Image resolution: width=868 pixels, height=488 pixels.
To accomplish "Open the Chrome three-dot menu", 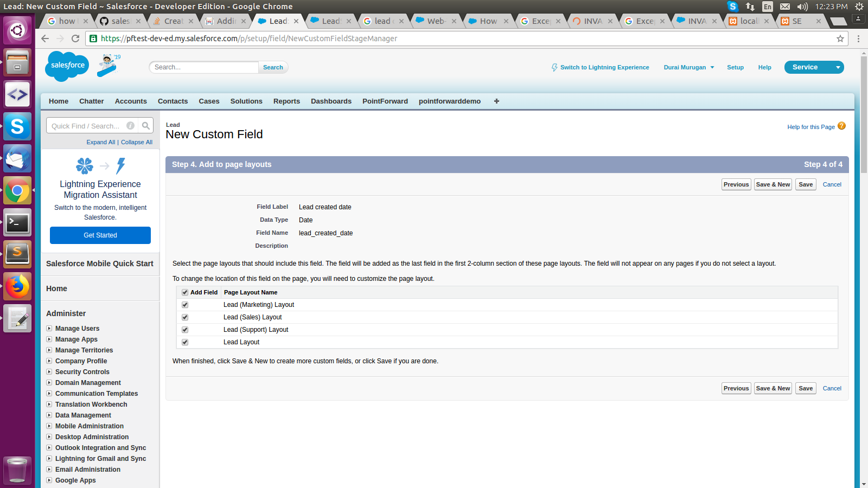I will pos(858,38).
